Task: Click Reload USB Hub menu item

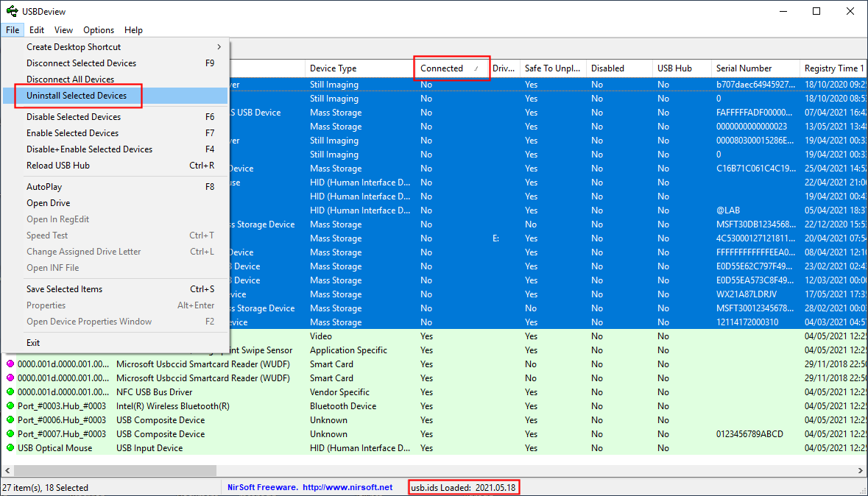Action: pyautogui.click(x=58, y=166)
